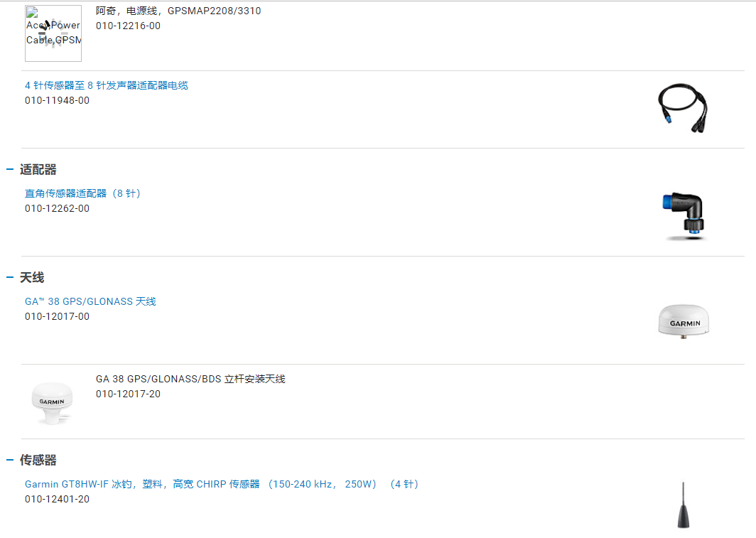
Task: Click the white Garmin GA 38 antenna image
Action: point(684,321)
